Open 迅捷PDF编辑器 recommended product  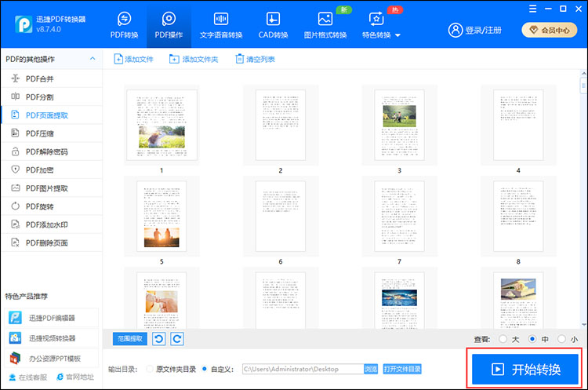(x=52, y=318)
